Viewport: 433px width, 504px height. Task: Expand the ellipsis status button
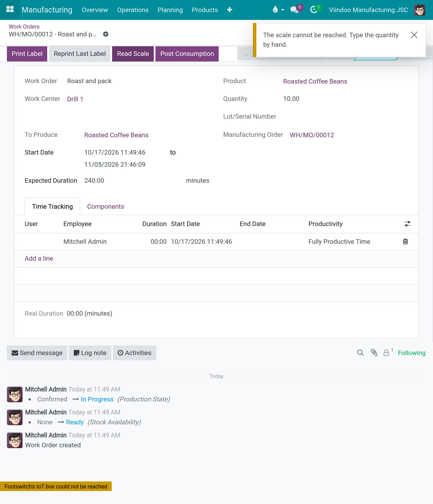click(246, 54)
